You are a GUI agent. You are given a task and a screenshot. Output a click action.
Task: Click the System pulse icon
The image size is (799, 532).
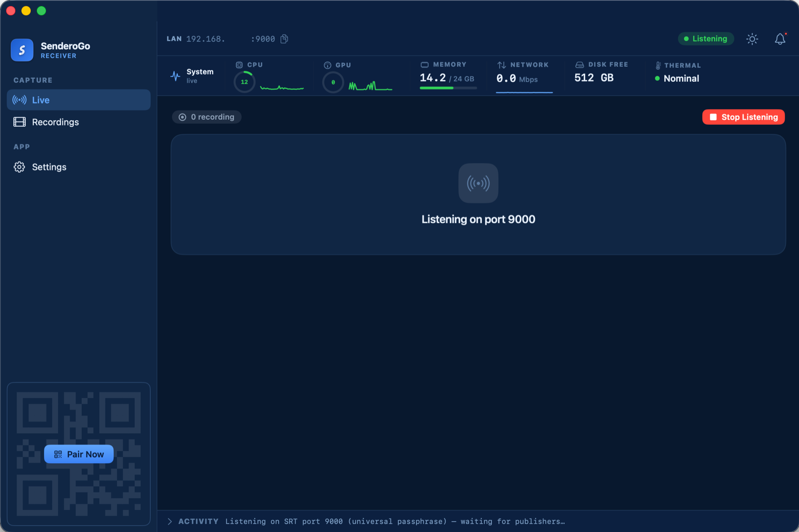point(175,76)
